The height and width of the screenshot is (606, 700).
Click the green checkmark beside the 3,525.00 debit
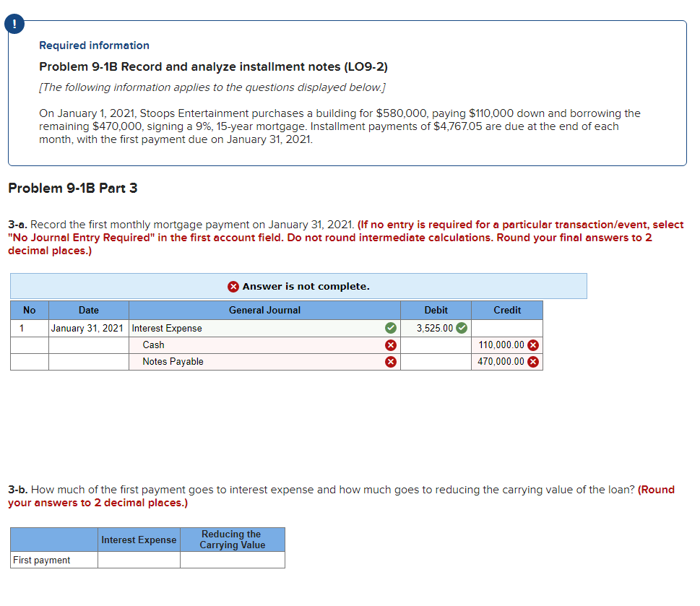(x=460, y=328)
